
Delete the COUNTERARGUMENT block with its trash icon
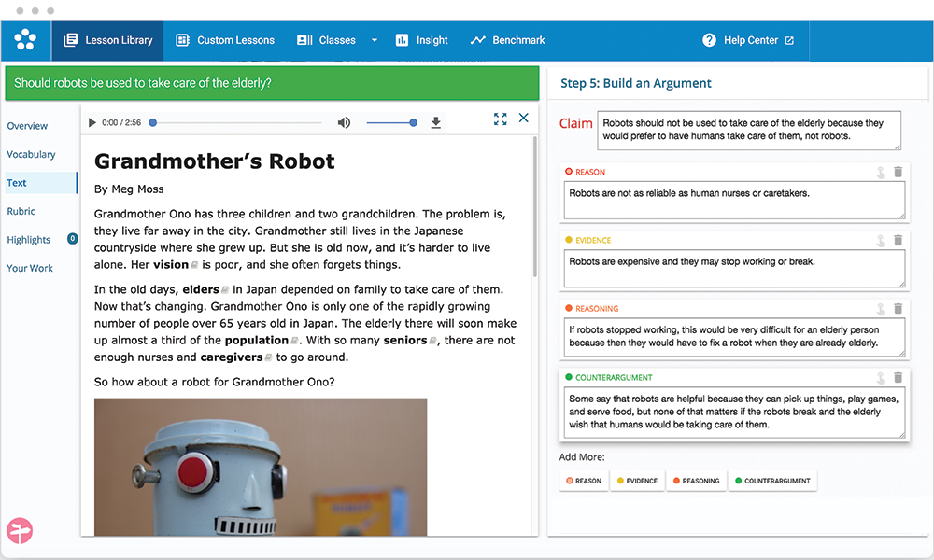point(899,377)
